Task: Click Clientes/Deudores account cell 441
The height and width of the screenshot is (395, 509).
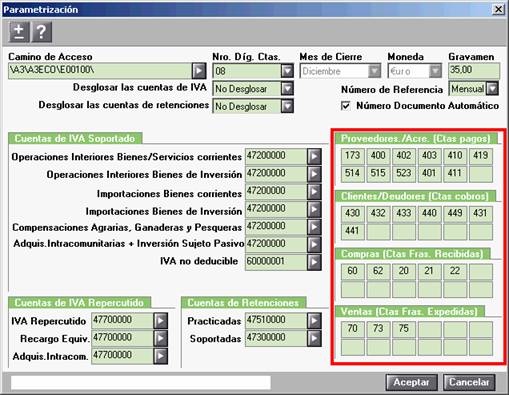Action: [x=352, y=231]
